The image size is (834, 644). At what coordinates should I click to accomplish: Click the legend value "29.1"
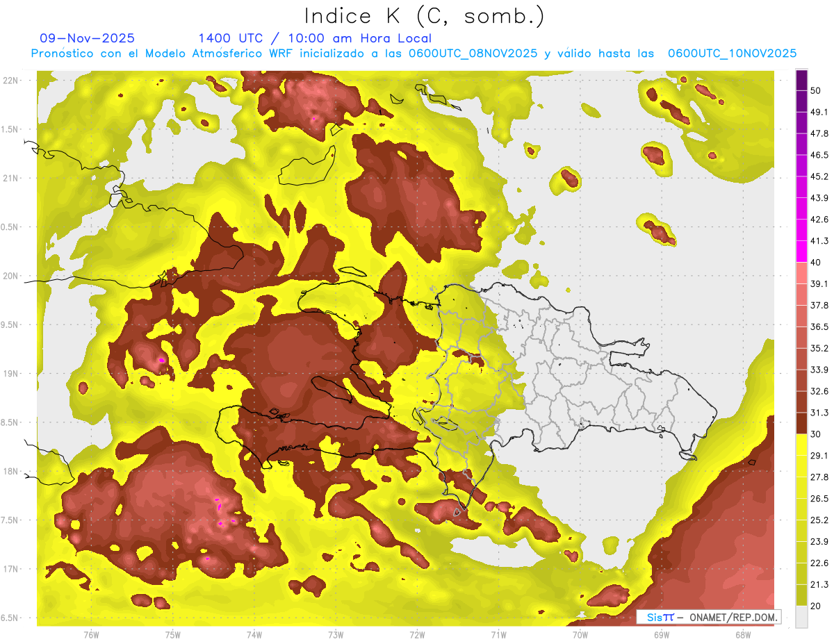(819, 456)
